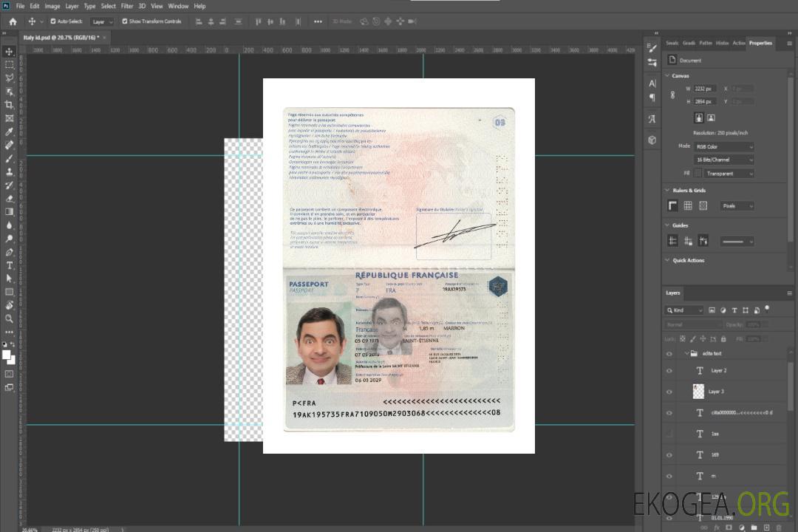Open the Kind layer filter dropdown

[x=684, y=310]
